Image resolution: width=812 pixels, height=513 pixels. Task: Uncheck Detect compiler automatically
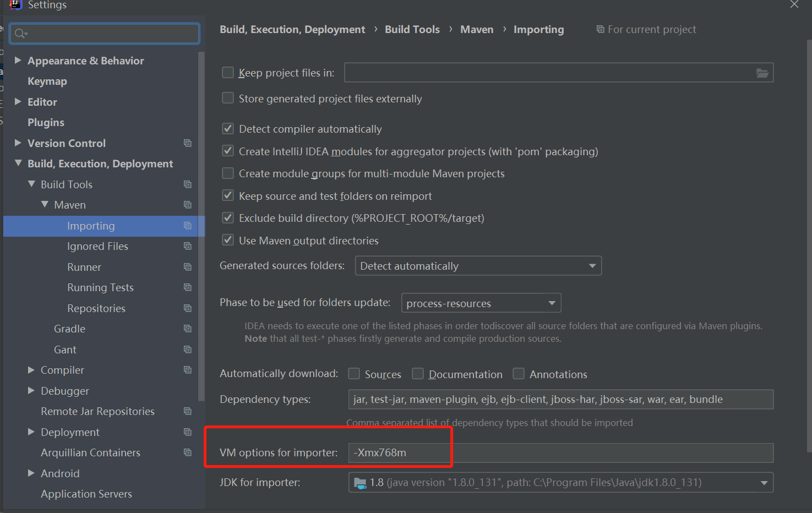pyautogui.click(x=228, y=129)
